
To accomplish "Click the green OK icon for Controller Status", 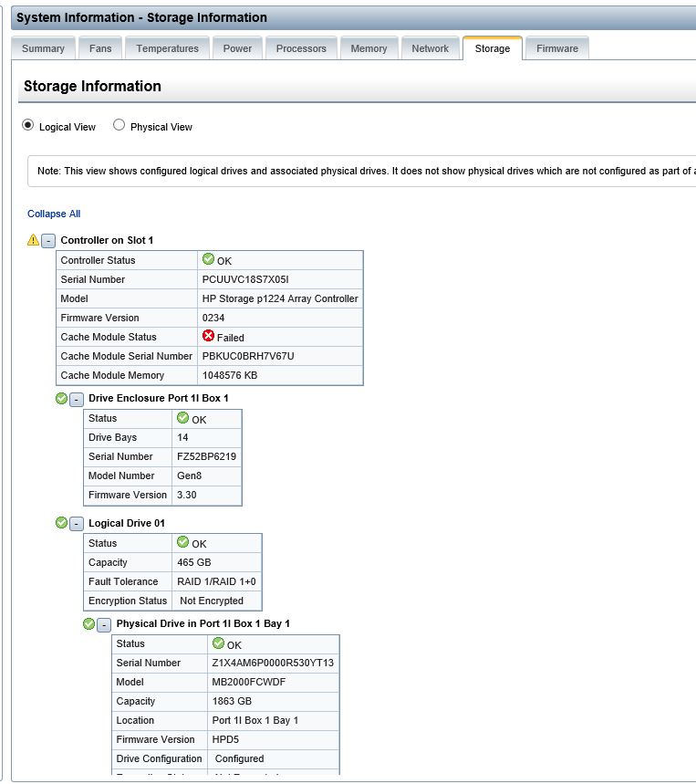I will point(208,260).
